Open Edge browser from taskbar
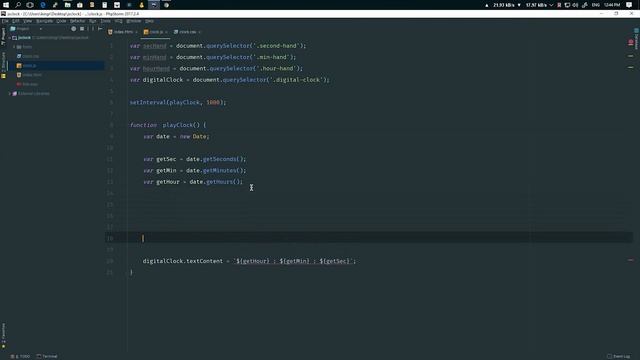Image resolution: width=640 pixels, height=360 pixels. pos(43,5)
